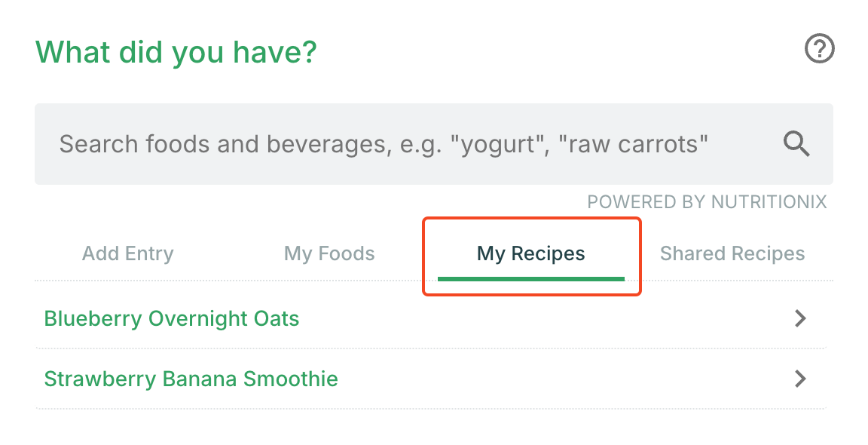Viewport: 868px width, 445px height.
Task: Click the word Nutritionix in the attribution
Action: click(x=769, y=202)
